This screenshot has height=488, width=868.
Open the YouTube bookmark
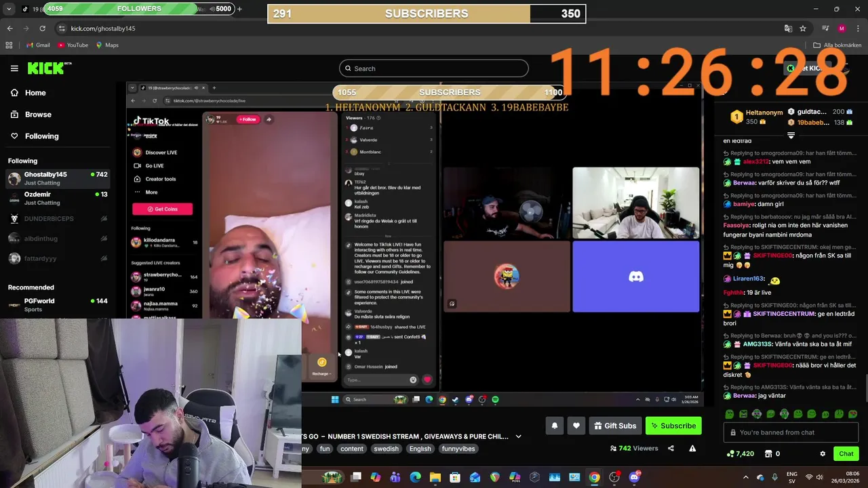[73, 45]
